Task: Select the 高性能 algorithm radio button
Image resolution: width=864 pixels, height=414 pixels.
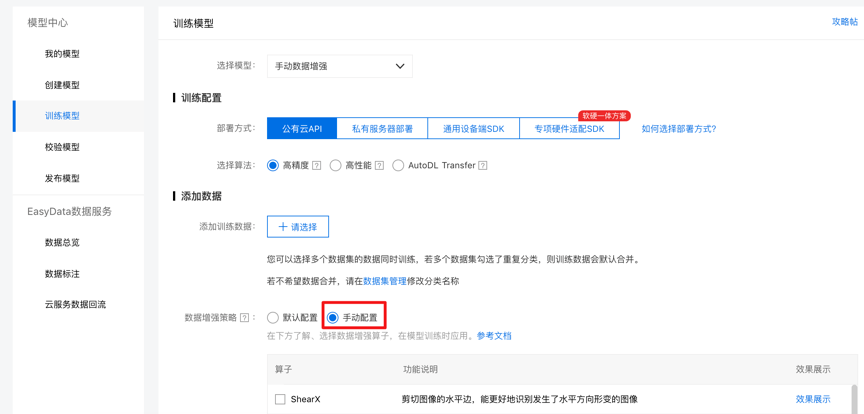Action: [x=336, y=165]
